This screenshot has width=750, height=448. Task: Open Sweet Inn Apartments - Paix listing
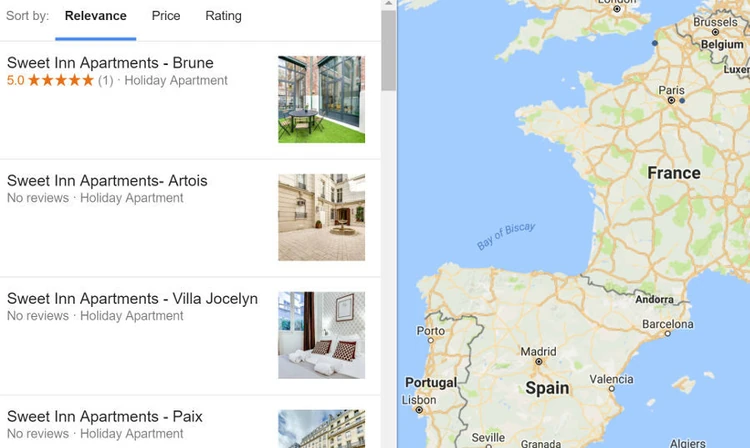(x=105, y=416)
